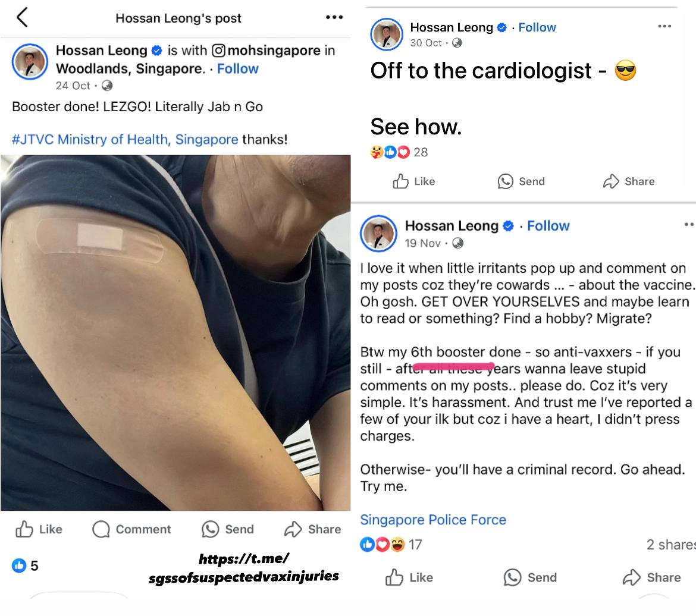Share the booster photo post
The width and height of the screenshot is (696, 616).
(x=312, y=529)
